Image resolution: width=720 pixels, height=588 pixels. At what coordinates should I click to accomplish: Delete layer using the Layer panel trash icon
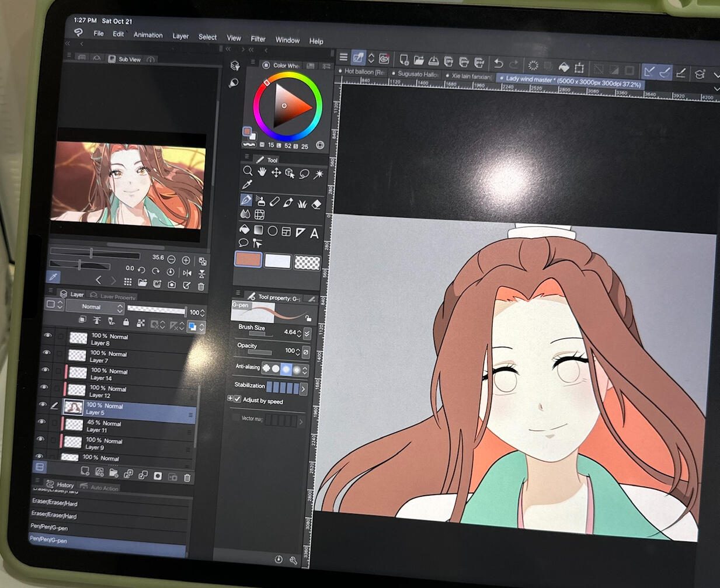[187, 478]
